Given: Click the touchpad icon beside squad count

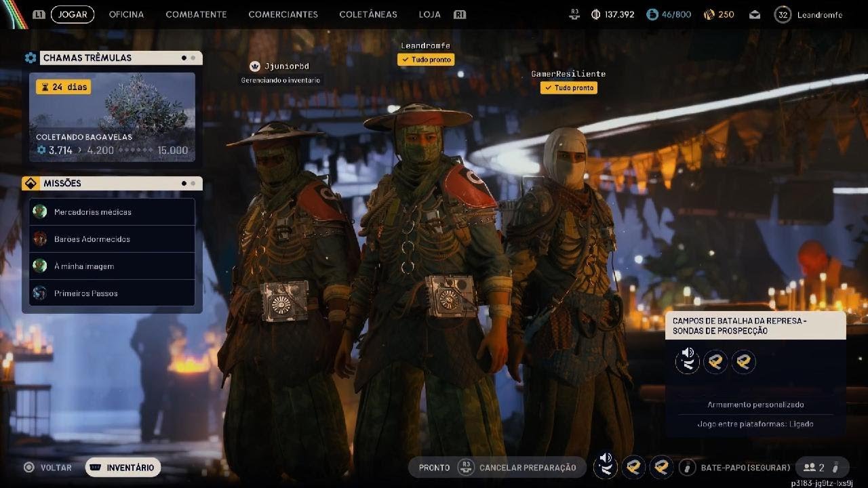Looking at the screenshot, I should coord(836,467).
